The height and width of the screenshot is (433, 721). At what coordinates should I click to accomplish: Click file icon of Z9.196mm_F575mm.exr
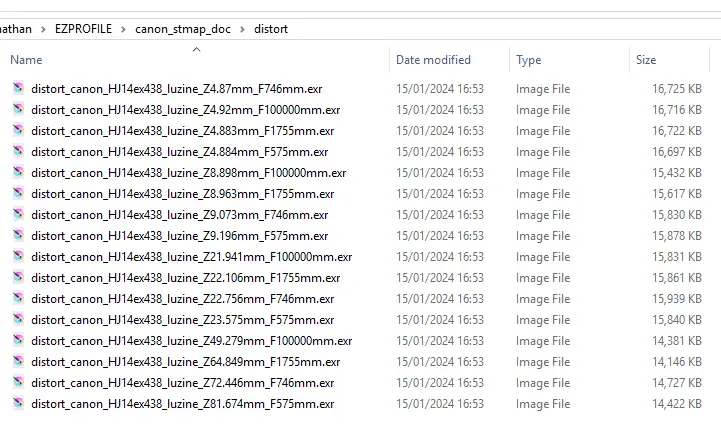(19, 236)
